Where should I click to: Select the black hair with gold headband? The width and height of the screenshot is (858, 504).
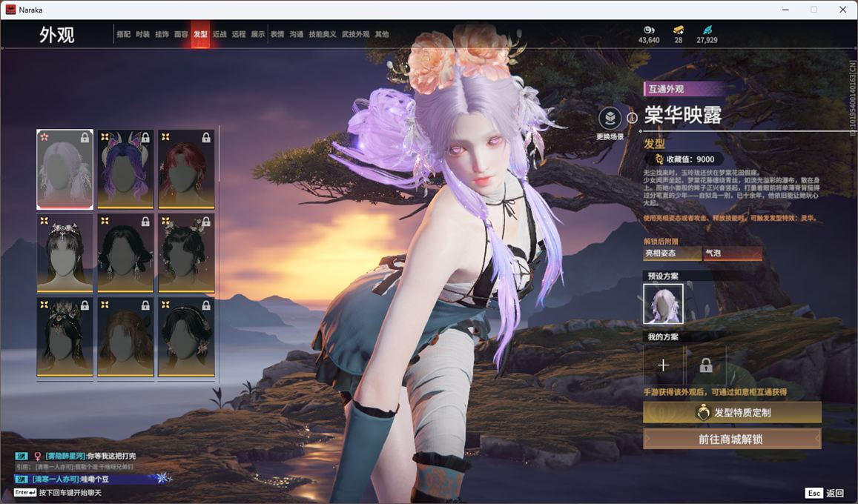(186, 336)
